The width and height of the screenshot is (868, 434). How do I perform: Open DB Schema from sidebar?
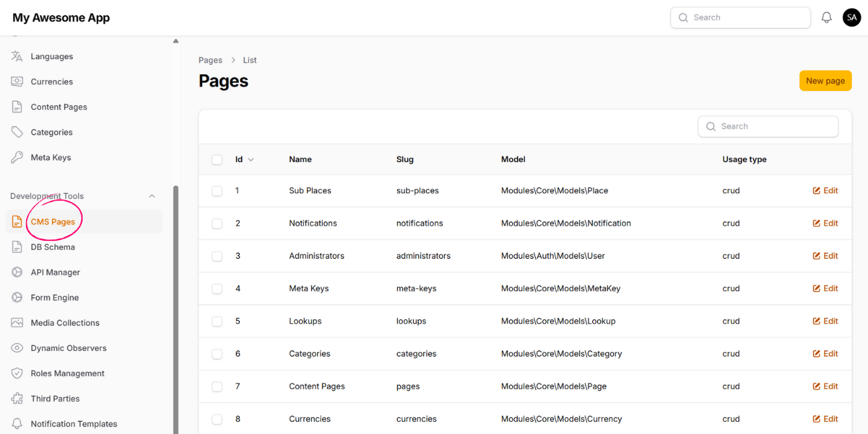click(53, 247)
